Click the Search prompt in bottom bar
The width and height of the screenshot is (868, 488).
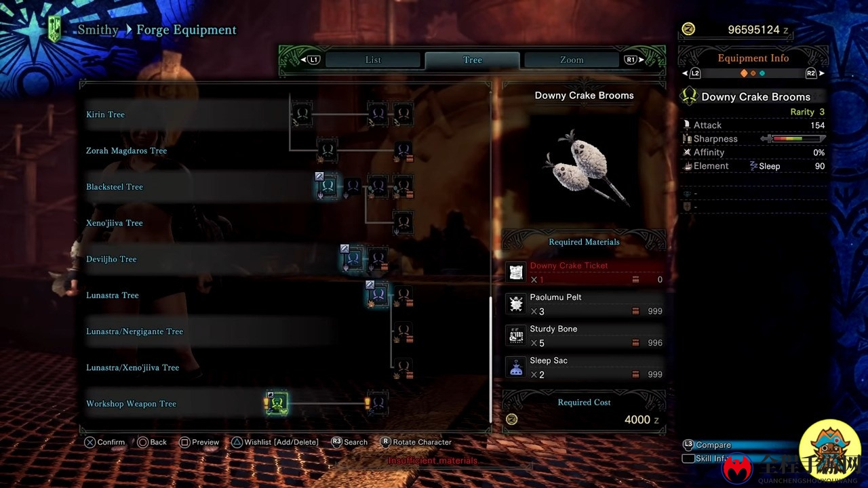click(349, 442)
